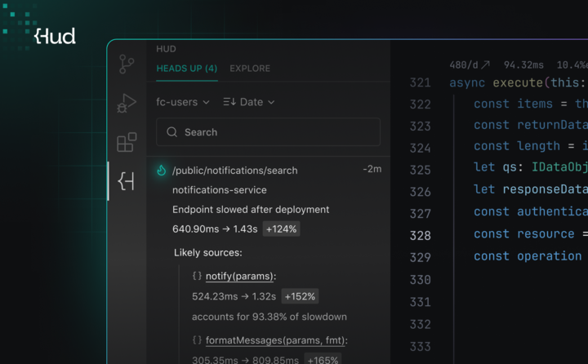Click the 'const length' code line

(530, 146)
